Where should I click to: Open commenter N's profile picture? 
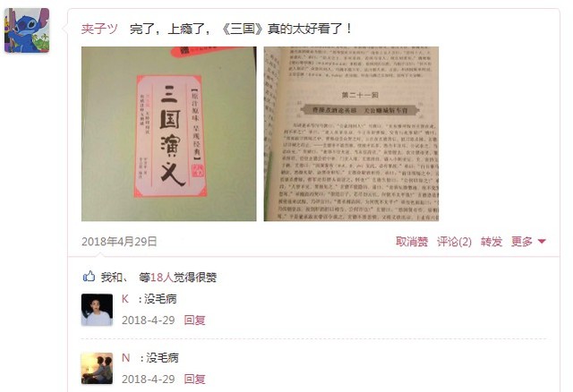pos(97,368)
